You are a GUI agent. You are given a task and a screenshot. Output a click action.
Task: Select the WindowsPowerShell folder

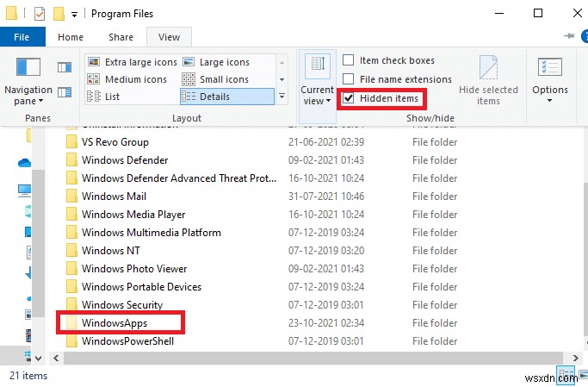click(128, 340)
